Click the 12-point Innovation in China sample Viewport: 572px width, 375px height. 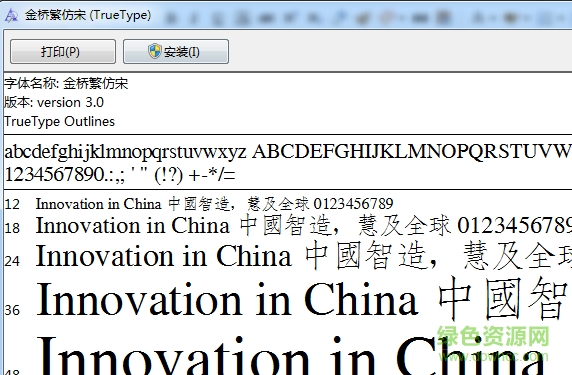click(214, 204)
